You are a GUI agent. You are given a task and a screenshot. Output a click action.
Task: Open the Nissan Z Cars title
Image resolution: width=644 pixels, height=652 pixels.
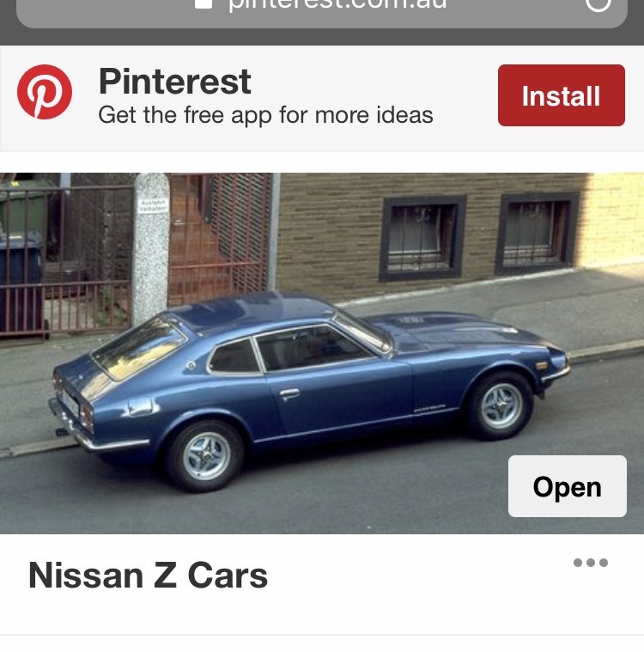pyautogui.click(x=148, y=576)
